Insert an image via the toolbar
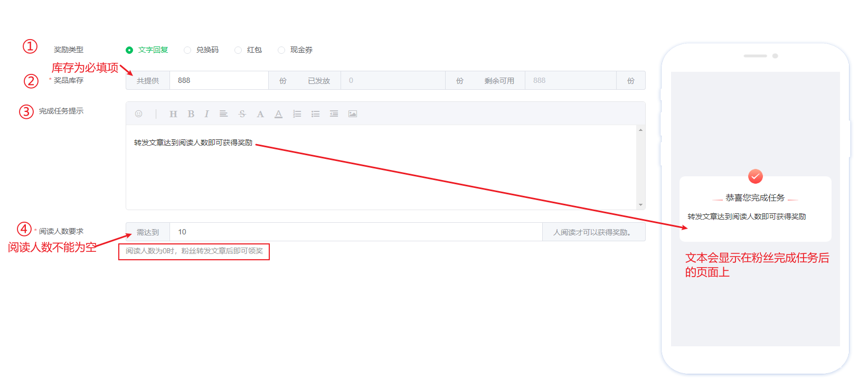 [353, 114]
